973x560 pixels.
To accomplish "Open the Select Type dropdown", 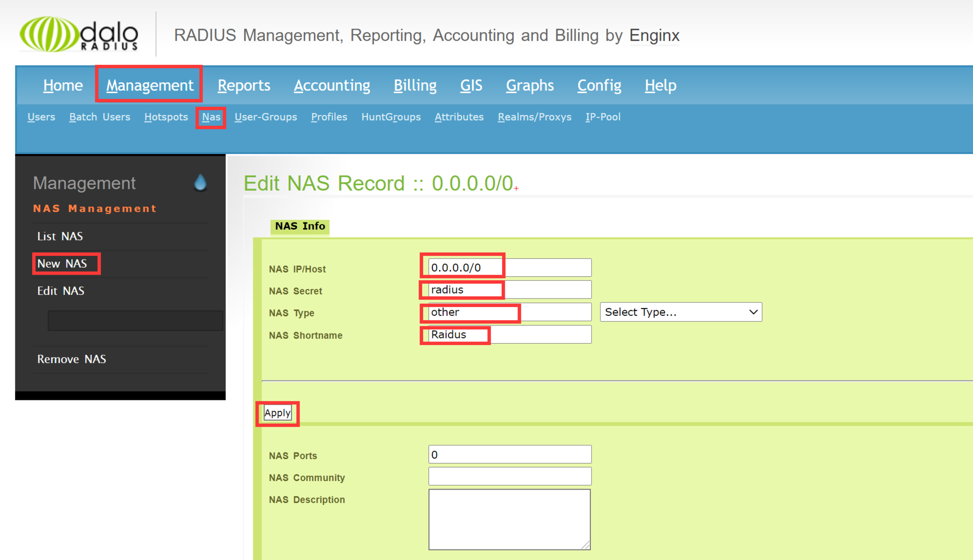I will pyautogui.click(x=680, y=312).
